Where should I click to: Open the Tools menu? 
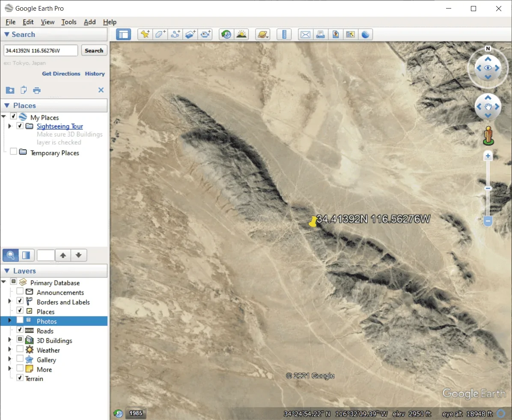[68, 22]
